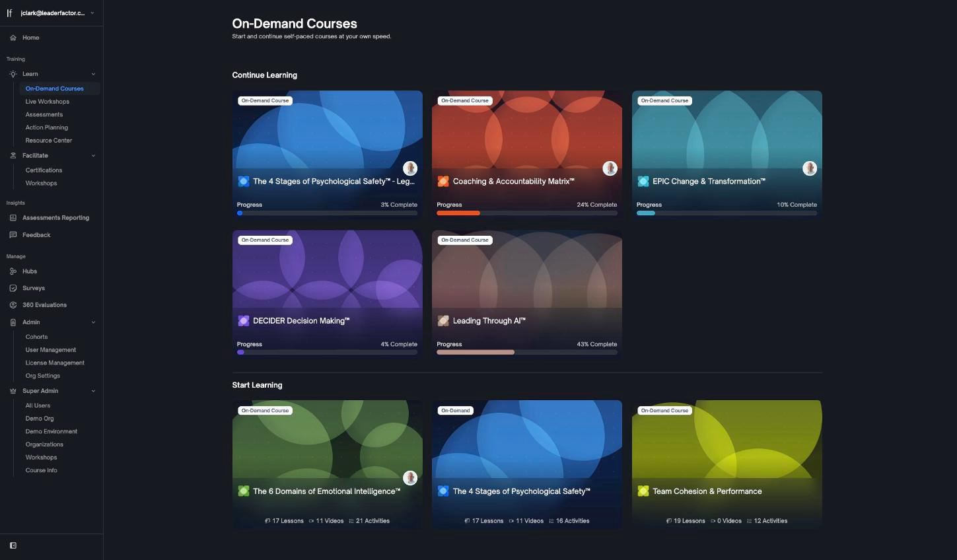Open the EPIC Change & Transformation course card
Image resolution: width=957 pixels, height=560 pixels.
pyautogui.click(x=727, y=155)
